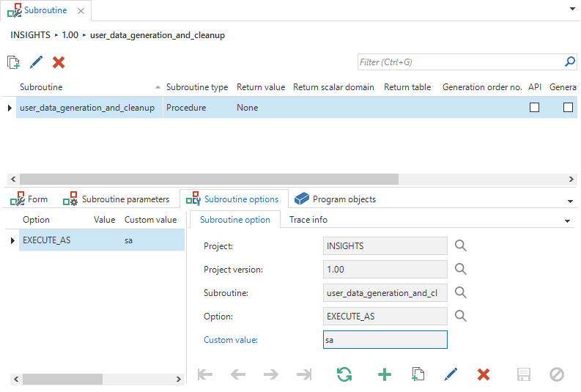Viewport: 581px width, 392px height.
Task: Click the green plus add icon
Action: [384, 374]
